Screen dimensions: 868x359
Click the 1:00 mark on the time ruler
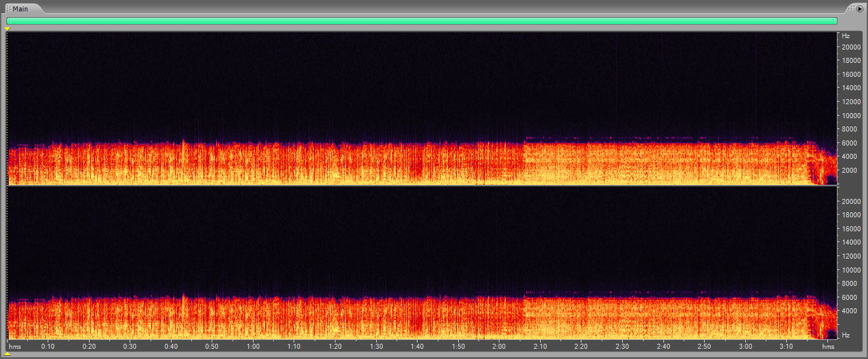tap(253, 347)
